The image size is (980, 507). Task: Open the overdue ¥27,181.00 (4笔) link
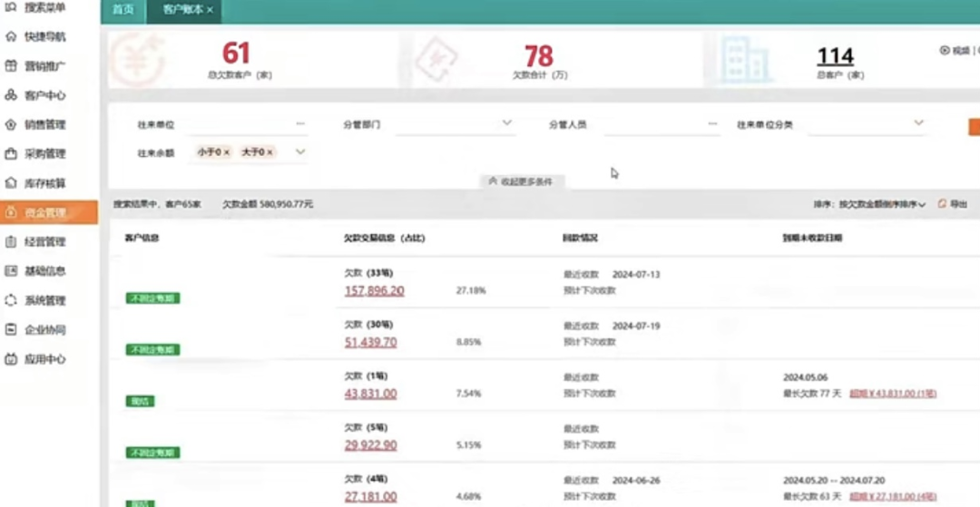tap(893, 496)
